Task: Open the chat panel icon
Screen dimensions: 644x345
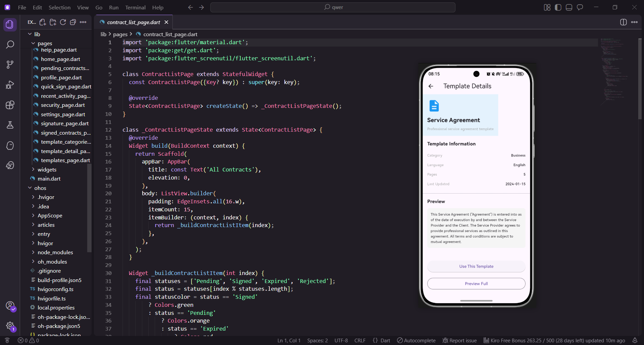Action: [580, 7]
